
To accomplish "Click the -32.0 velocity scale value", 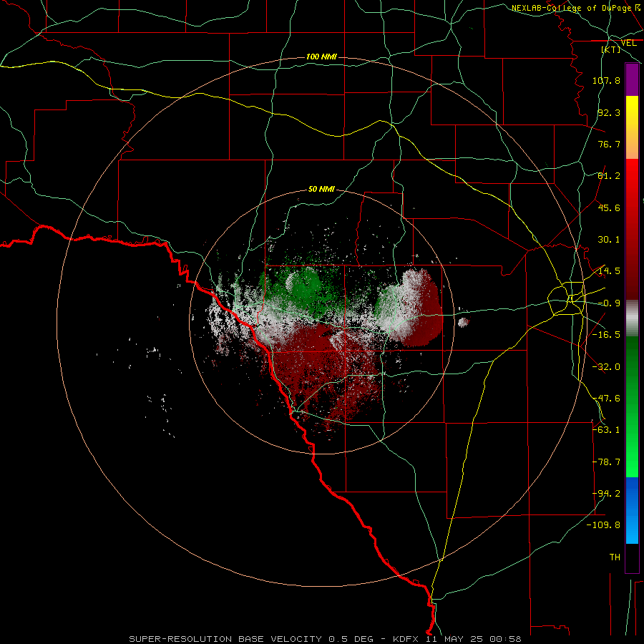I will (606, 367).
